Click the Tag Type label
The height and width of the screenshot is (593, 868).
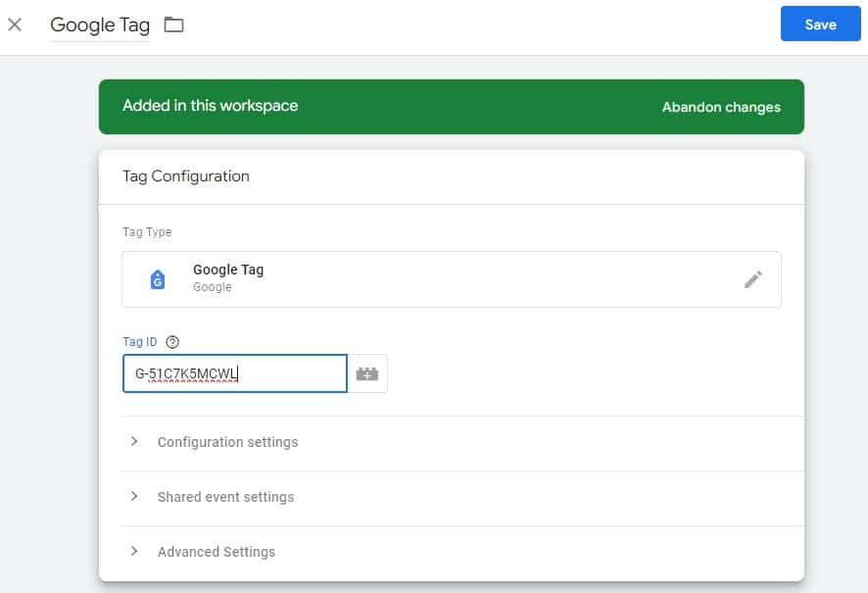coord(147,232)
